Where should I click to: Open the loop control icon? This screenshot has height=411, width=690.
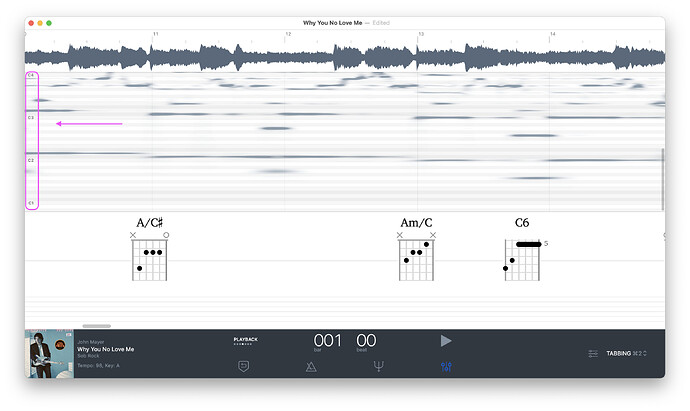pos(243,367)
